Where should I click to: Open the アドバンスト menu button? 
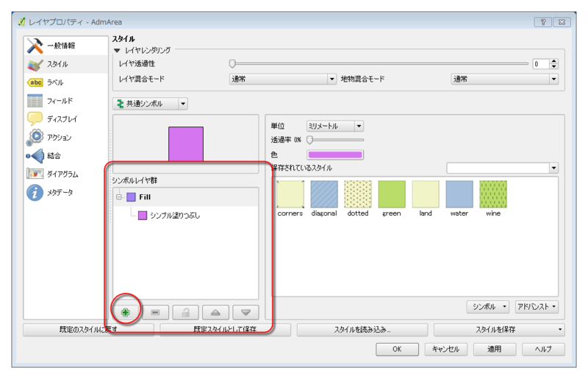537,307
